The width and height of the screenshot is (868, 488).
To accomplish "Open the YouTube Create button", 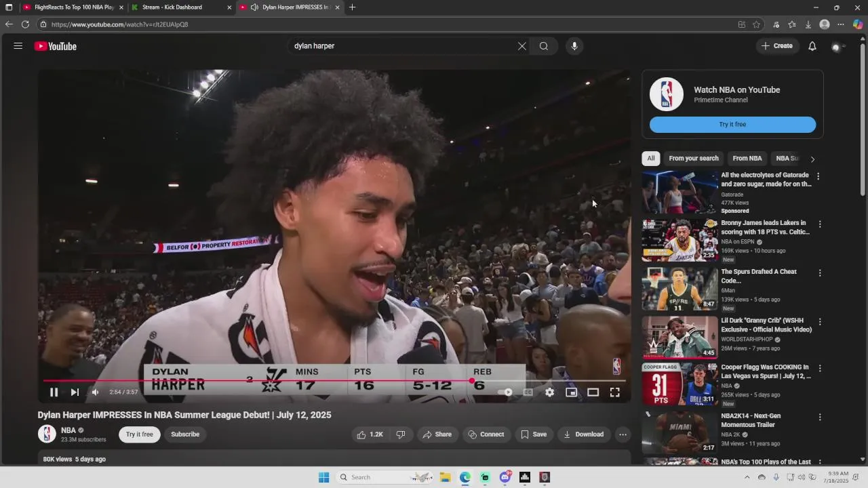I will click(x=776, y=46).
